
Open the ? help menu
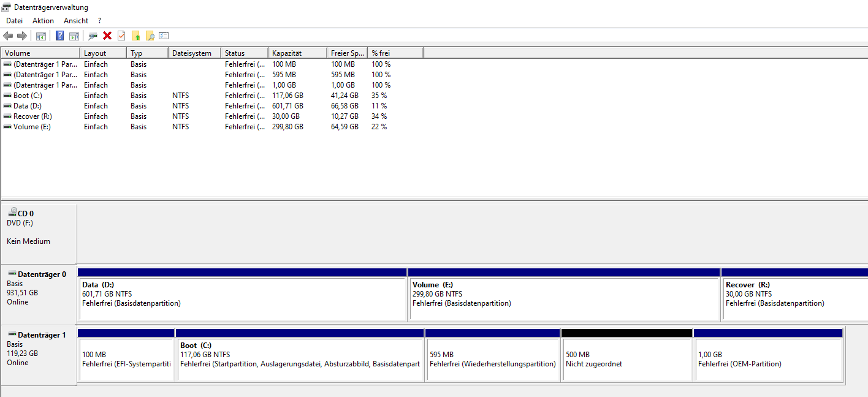pos(99,21)
